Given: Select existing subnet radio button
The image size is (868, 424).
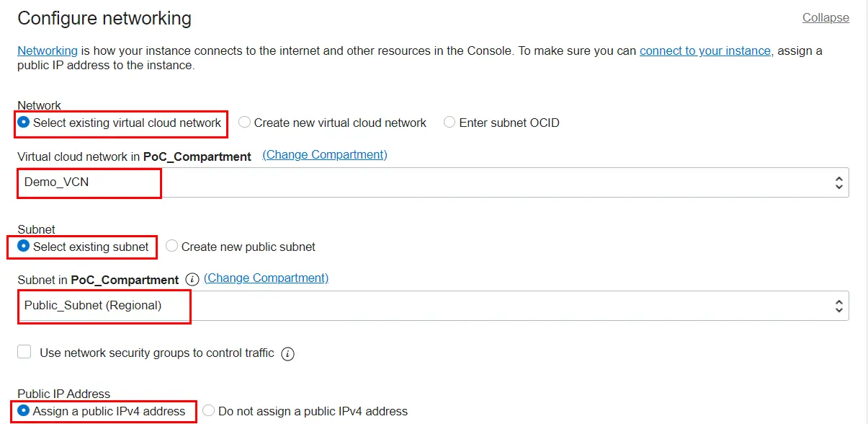Looking at the screenshot, I should tap(24, 247).
